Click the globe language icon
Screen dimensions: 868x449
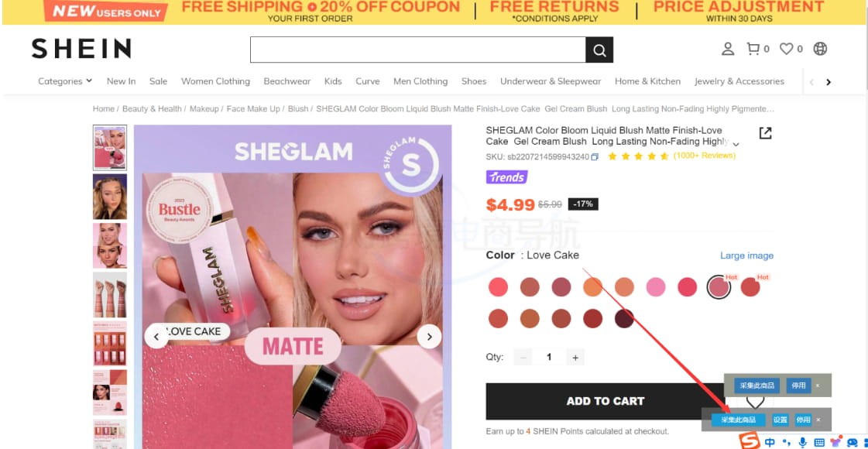[820, 49]
